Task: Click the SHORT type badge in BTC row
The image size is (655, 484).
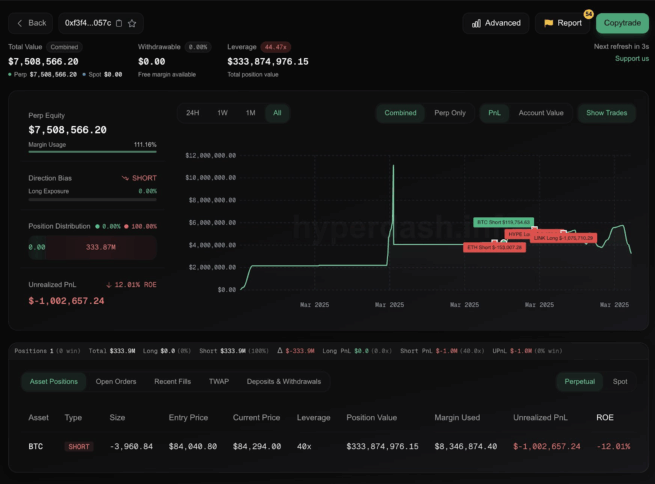Action: [x=79, y=446]
